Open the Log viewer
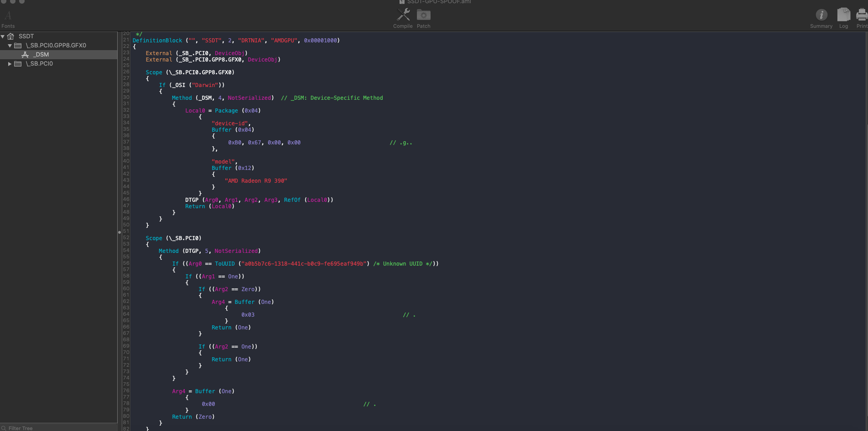This screenshot has height=431, width=868. 843,15
